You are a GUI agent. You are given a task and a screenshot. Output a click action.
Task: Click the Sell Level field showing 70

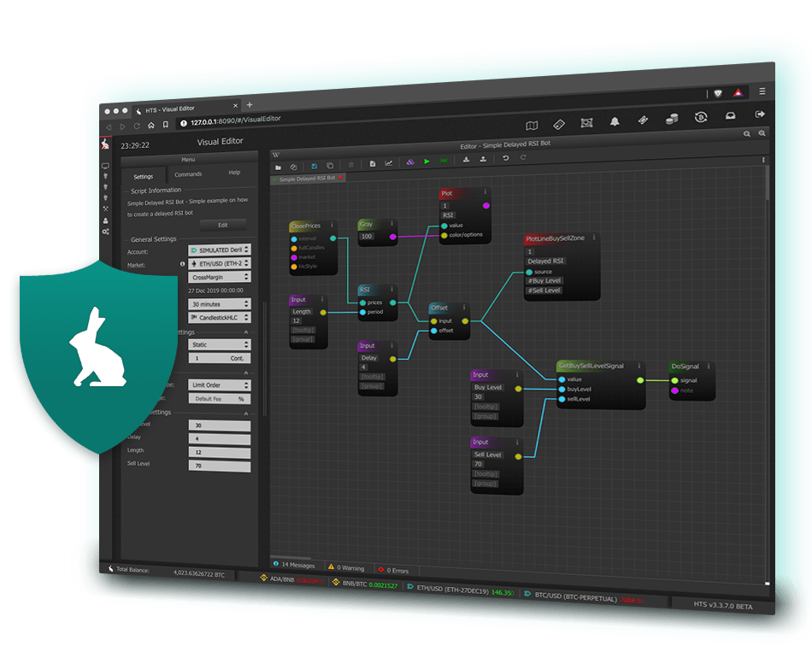219,467
